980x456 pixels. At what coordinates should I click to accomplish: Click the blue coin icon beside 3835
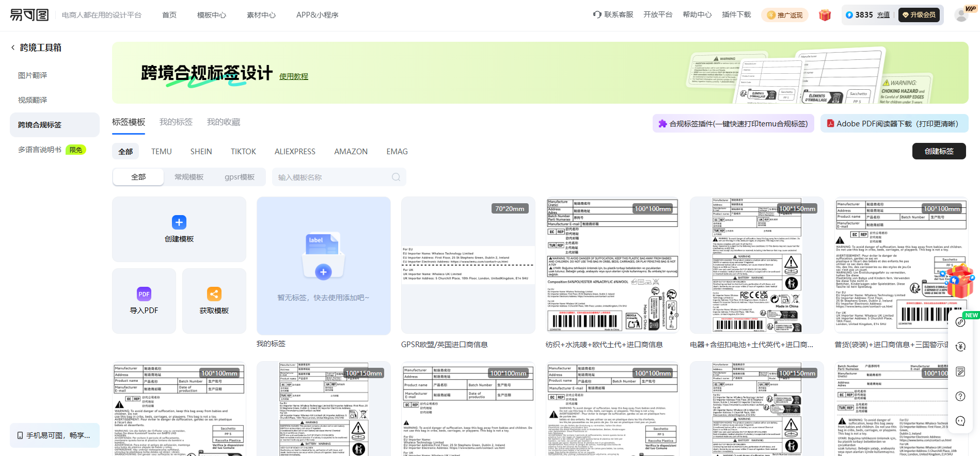[849, 15]
